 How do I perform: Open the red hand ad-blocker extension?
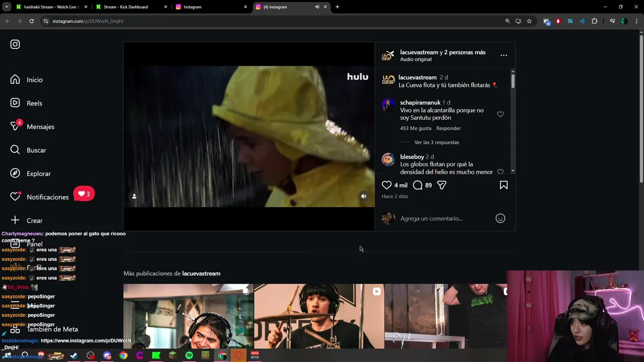pos(558,21)
